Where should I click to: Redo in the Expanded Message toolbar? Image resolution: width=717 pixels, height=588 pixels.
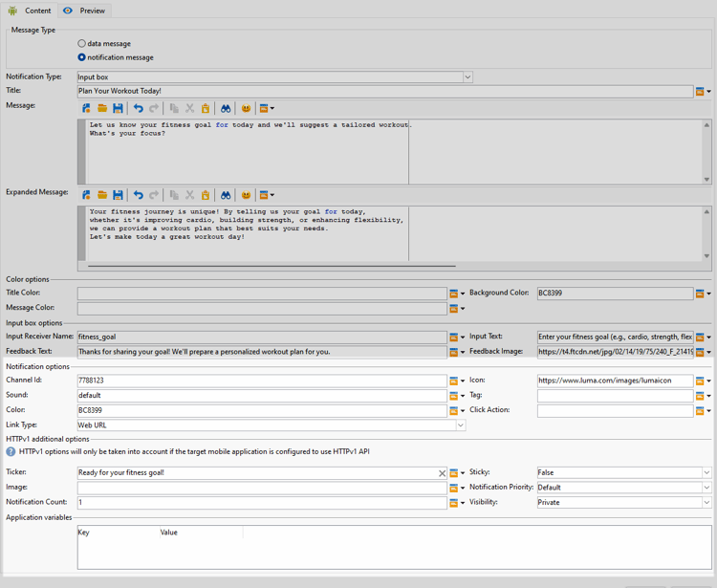click(x=154, y=195)
